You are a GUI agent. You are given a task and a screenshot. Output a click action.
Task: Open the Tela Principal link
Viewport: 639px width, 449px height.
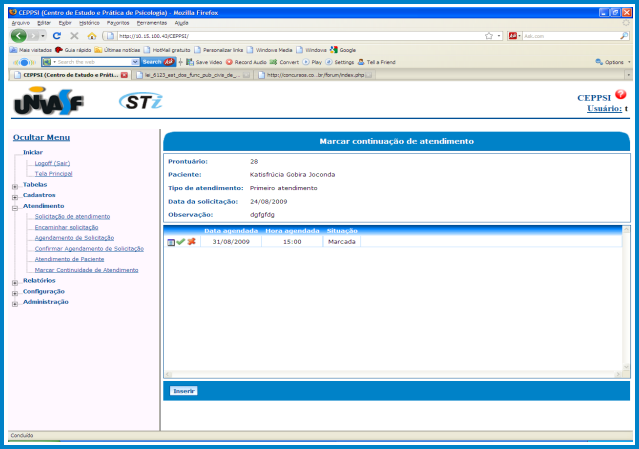click(53, 174)
